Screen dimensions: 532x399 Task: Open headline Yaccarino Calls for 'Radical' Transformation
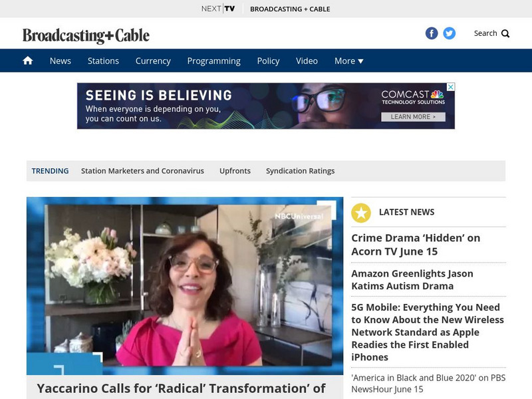[181, 388]
